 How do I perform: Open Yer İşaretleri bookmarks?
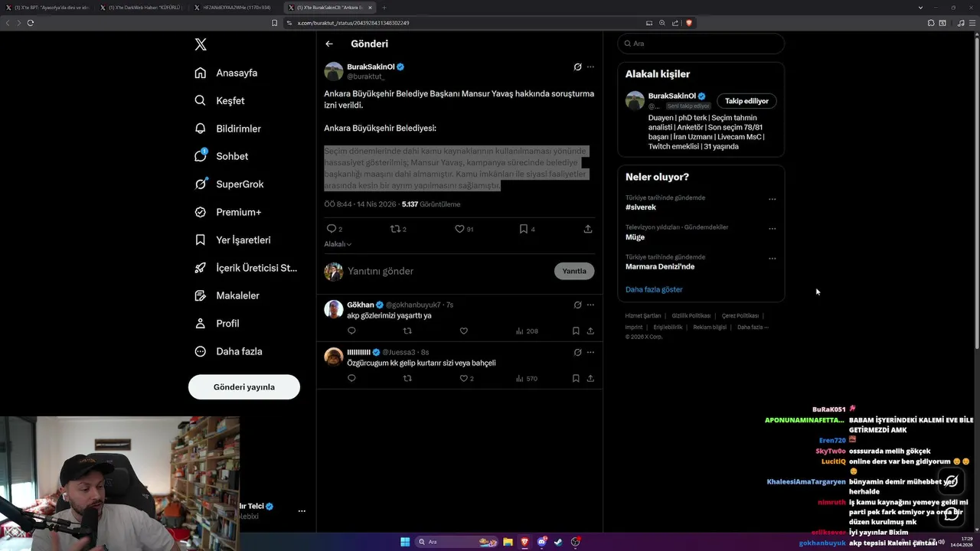(x=233, y=240)
